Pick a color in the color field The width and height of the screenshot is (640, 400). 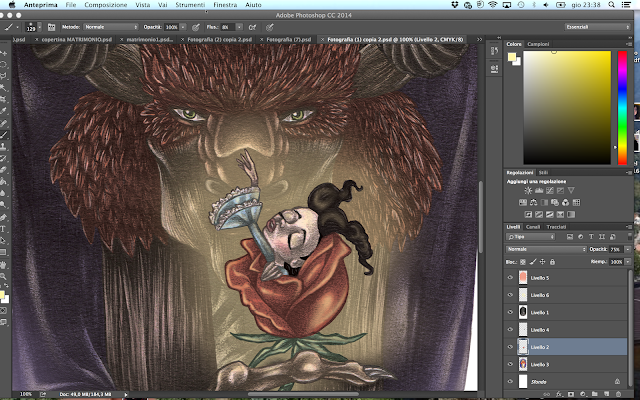coord(567,108)
